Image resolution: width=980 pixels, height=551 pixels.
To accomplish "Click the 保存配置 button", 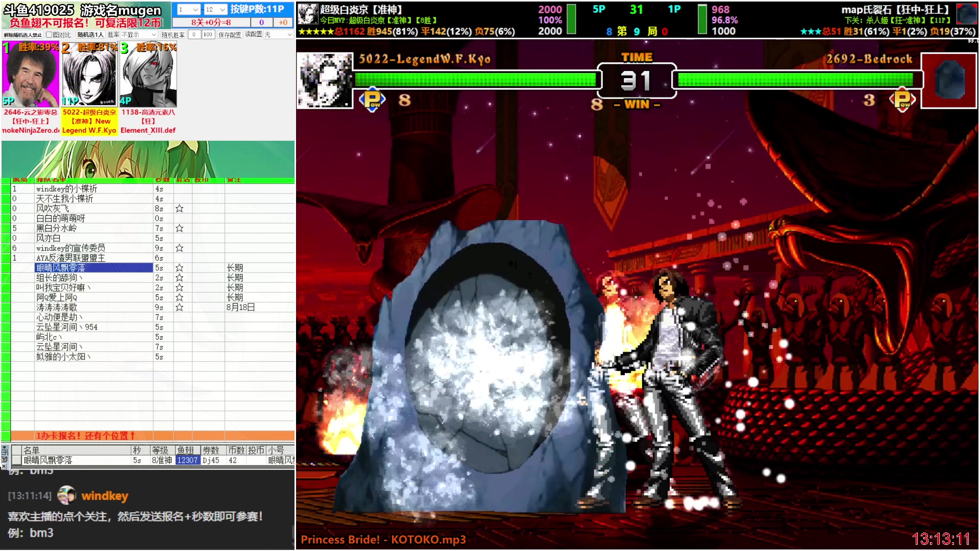I will coord(230,35).
